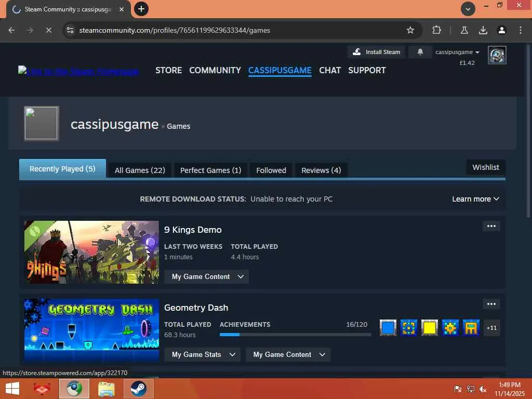This screenshot has width=532, height=399.
Task: Click the Steam Homepage logo link
Action: tap(78, 71)
